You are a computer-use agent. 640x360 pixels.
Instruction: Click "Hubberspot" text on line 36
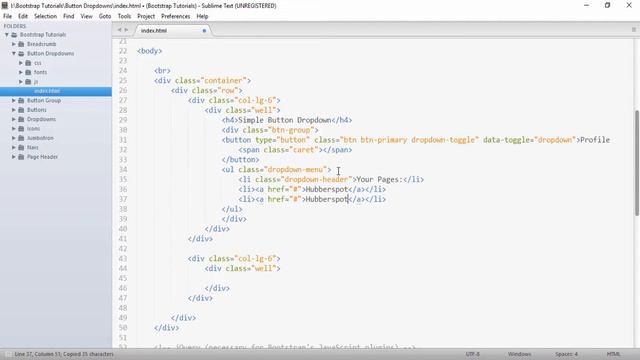point(327,189)
